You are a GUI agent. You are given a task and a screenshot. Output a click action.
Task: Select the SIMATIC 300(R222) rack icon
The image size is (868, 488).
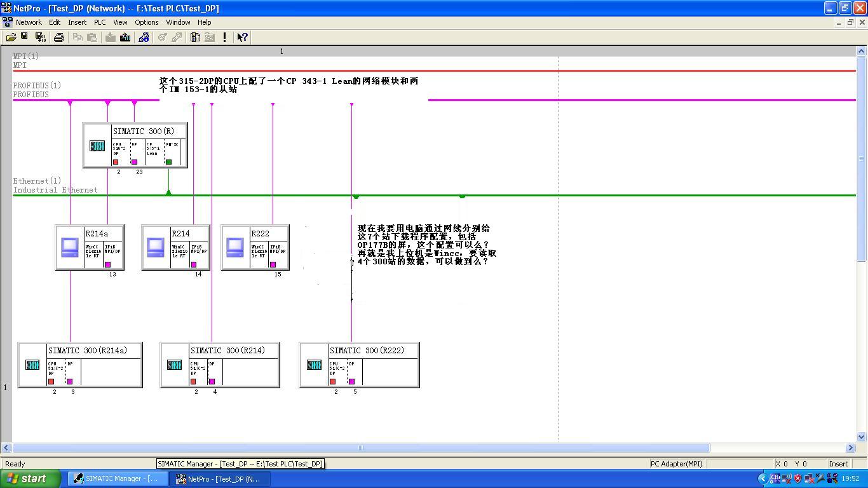click(314, 365)
